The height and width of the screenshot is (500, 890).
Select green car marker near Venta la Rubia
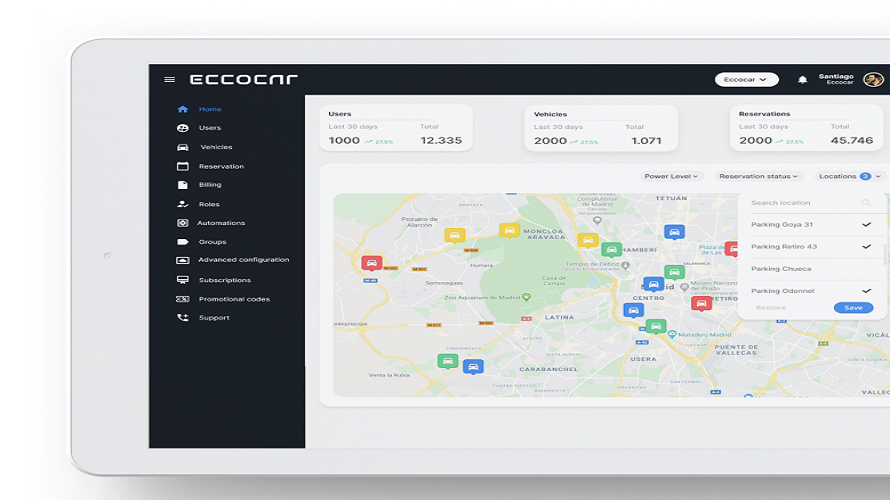(448, 361)
